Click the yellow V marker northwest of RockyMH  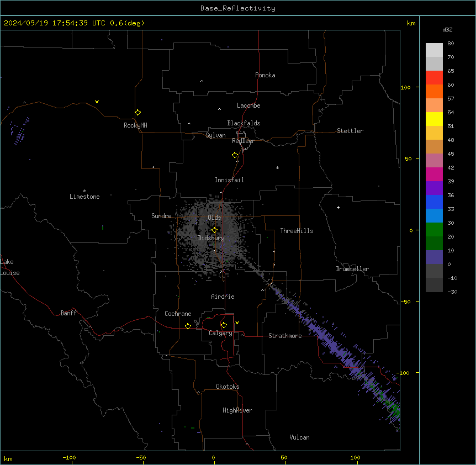click(x=97, y=102)
